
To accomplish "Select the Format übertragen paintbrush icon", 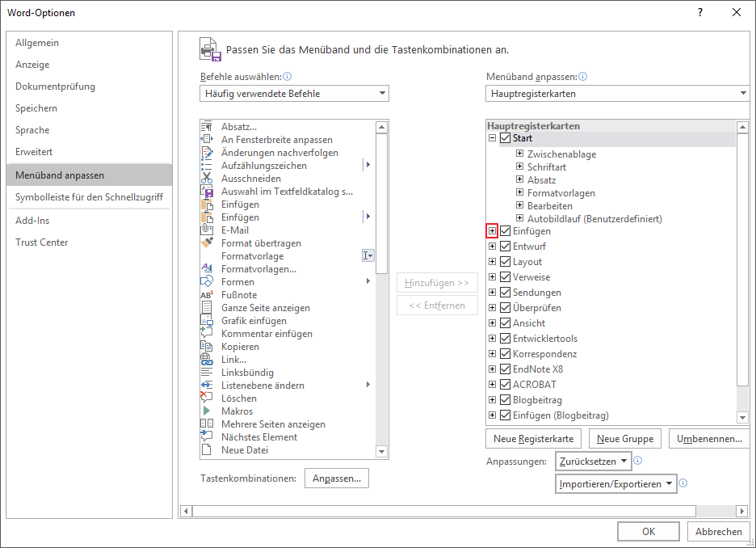I will click(206, 243).
